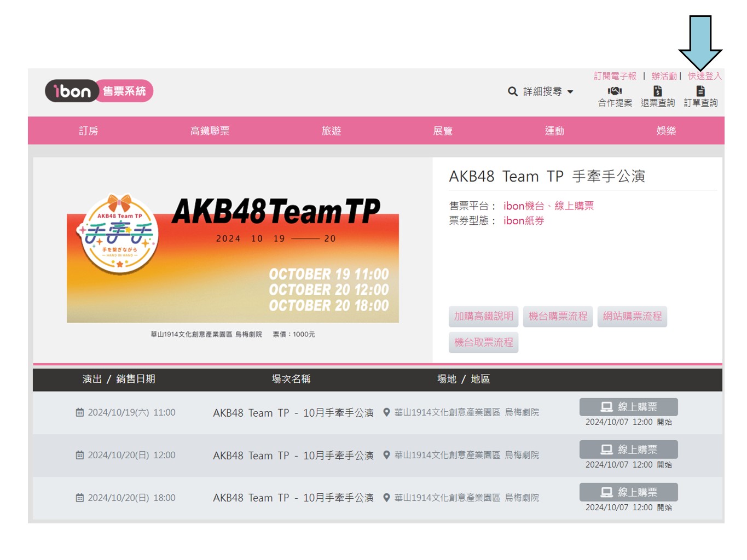747x560 pixels.
Task: Open the 退票查詢 refund document icon
Action: click(657, 91)
